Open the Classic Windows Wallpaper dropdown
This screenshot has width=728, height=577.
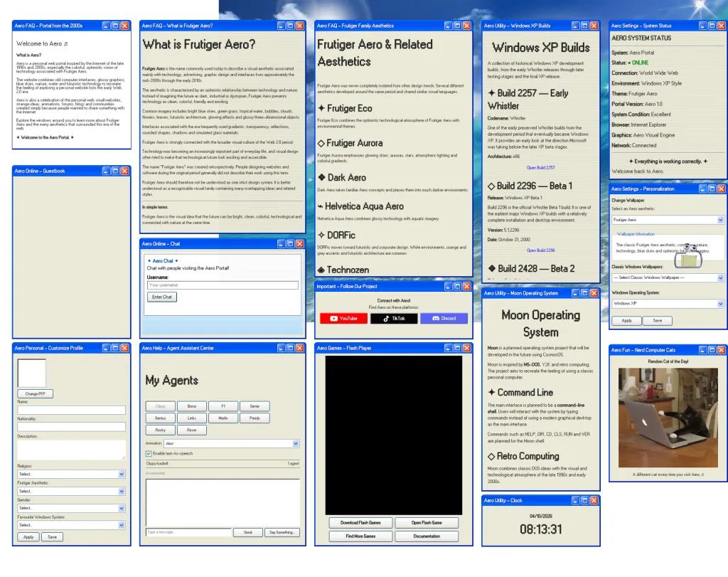tap(668, 277)
